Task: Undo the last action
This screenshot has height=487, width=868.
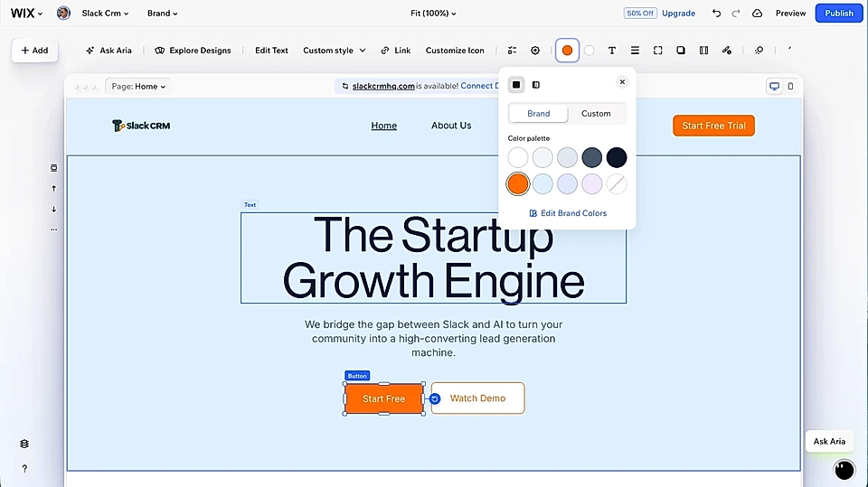Action: tap(716, 13)
